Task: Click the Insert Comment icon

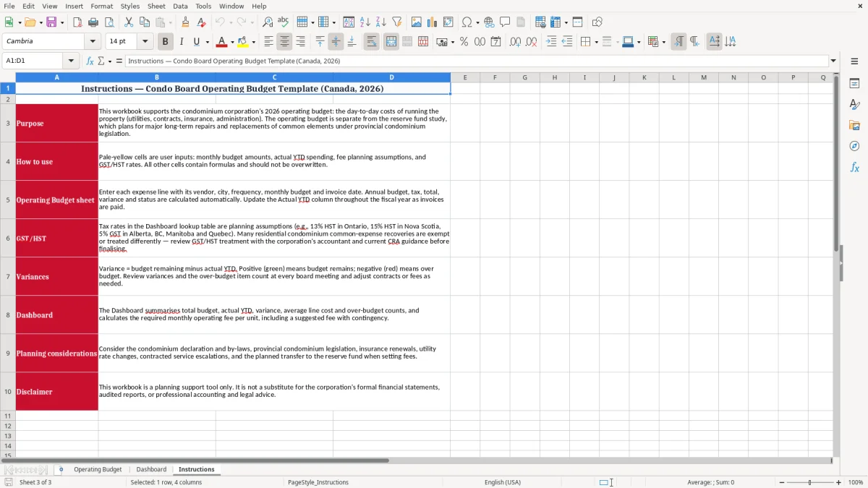Action: (505, 22)
